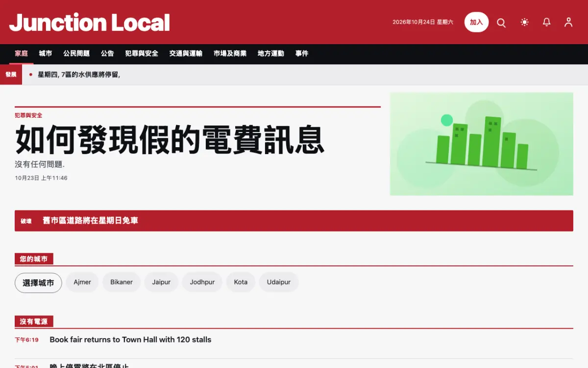588x368 pixels.
Task: Open the 地方運動 navigation tab
Action: (x=271, y=53)
